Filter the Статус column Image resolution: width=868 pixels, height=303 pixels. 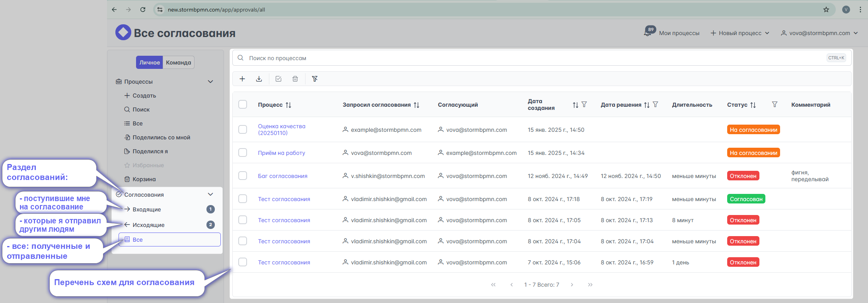(775, 105)
